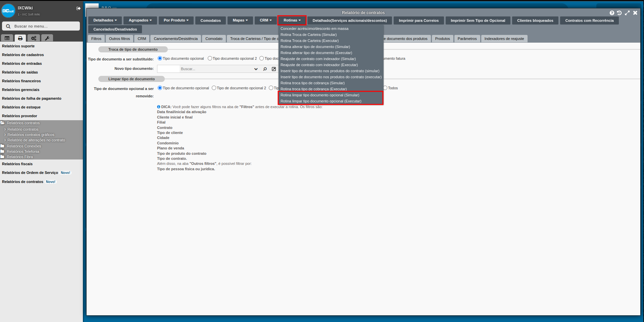The height and width of the screenshot is (322, 644).
Task: Click the history restore icon
Action: tap(619, 13)
